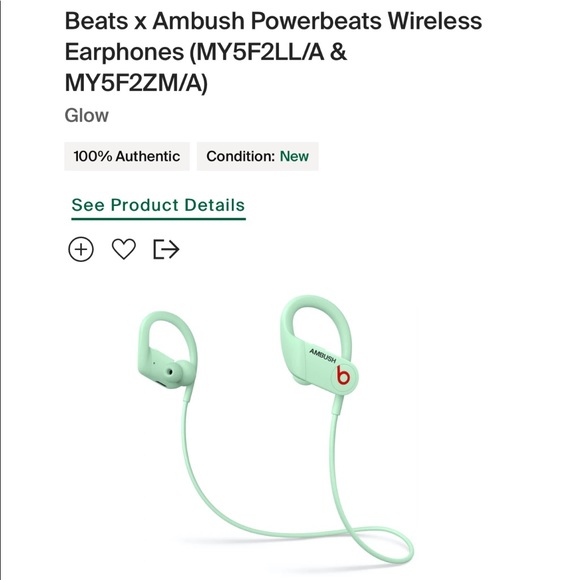Open the share arrow icon

point(166,249)
